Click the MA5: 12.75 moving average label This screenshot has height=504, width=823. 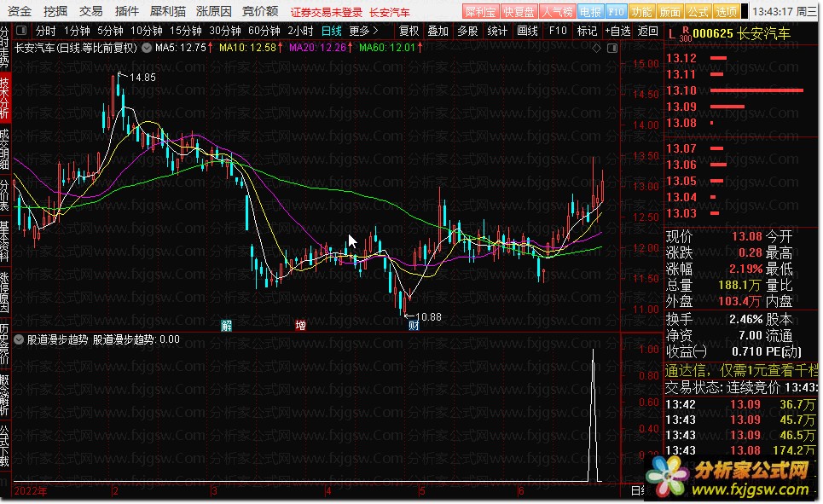click(x=184, y=48)
